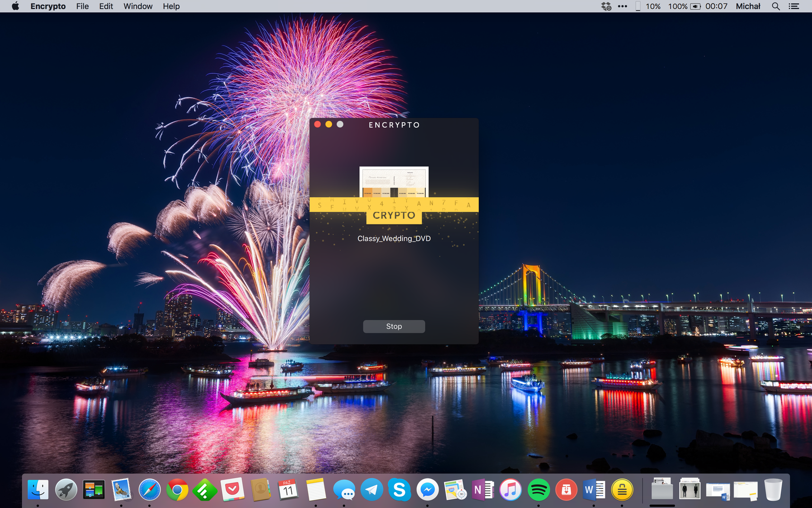Close the Encrypto window

pyautogui.click(x=318, y=124)
